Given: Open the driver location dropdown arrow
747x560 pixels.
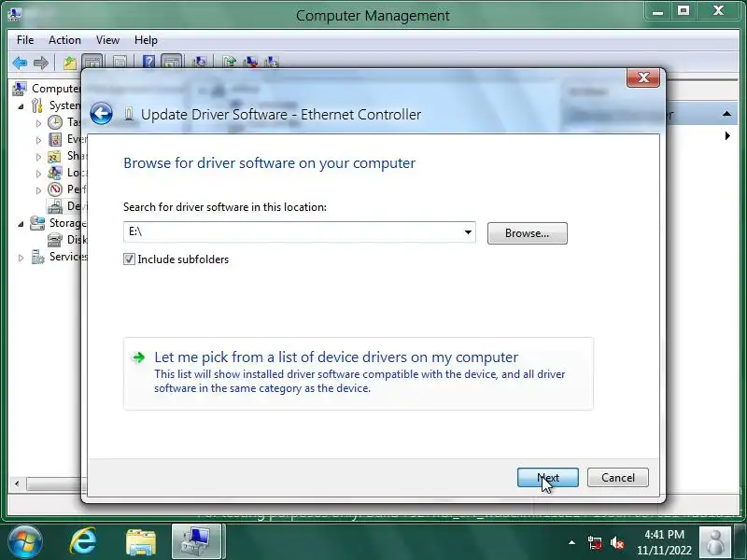Looking at the screenshot, I should click(x=468, y=231).
